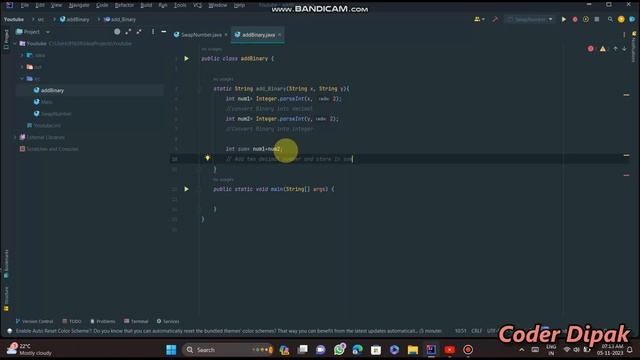Open Project panel options three-dots
The width and height of the screenshot is (640, 360).
[x=153, y=31]
